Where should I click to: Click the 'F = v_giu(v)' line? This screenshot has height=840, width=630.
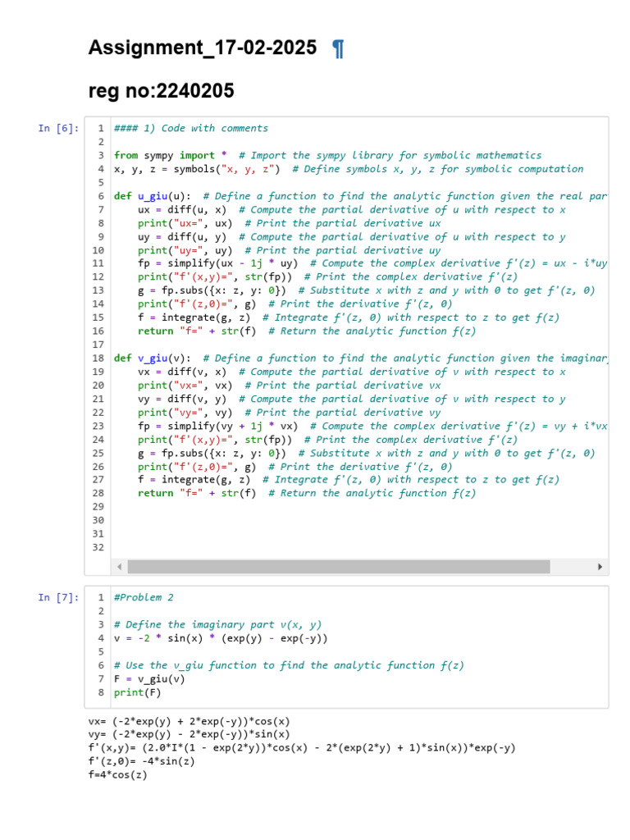click(x=149, y=678)
